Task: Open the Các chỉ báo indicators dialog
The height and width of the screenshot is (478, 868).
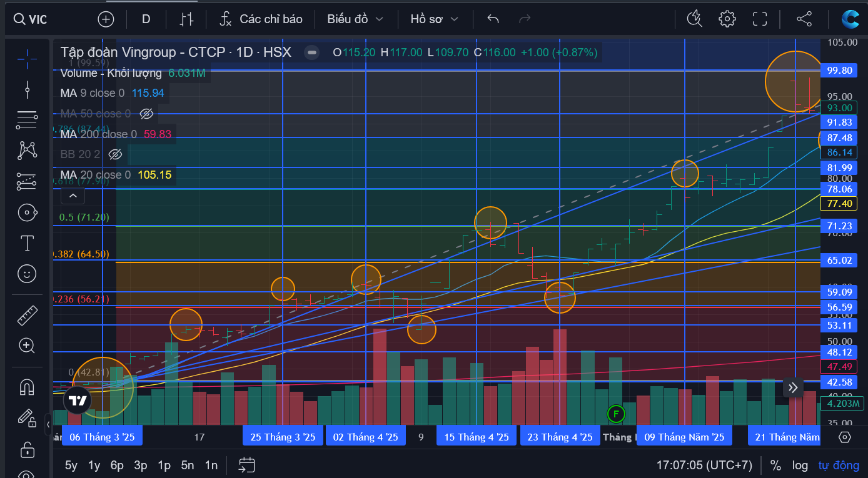Action: (261, 19)
